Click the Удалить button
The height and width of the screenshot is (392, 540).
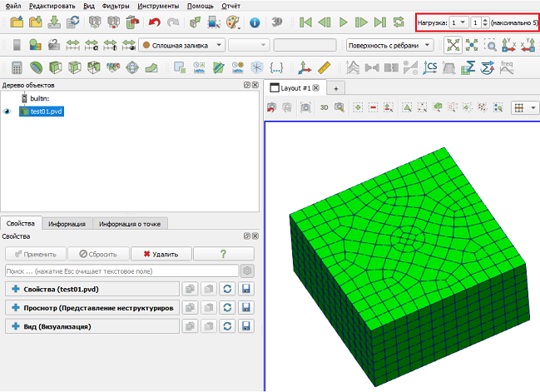161,254
